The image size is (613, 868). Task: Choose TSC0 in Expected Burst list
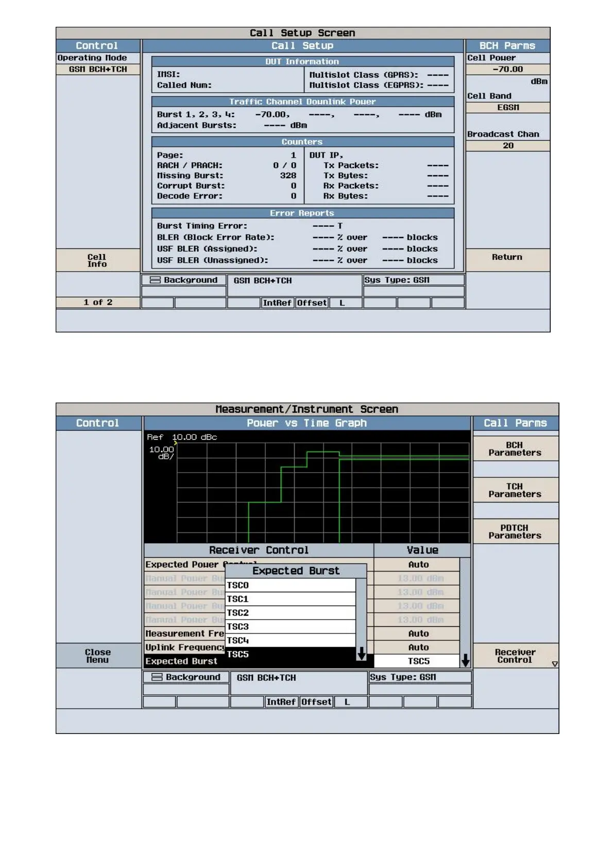291,586
